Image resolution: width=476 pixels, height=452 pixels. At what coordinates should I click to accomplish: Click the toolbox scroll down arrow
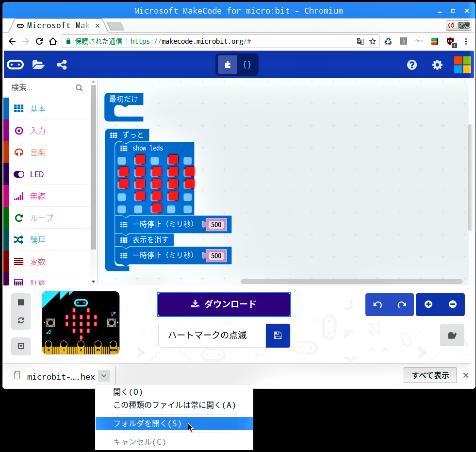pyautogui.click(x=93, y=282)
